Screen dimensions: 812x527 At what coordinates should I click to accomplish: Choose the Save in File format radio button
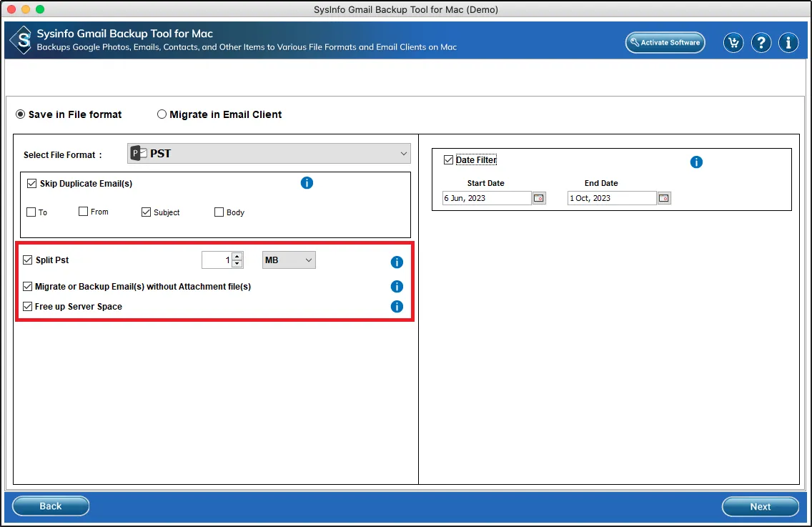21,114
